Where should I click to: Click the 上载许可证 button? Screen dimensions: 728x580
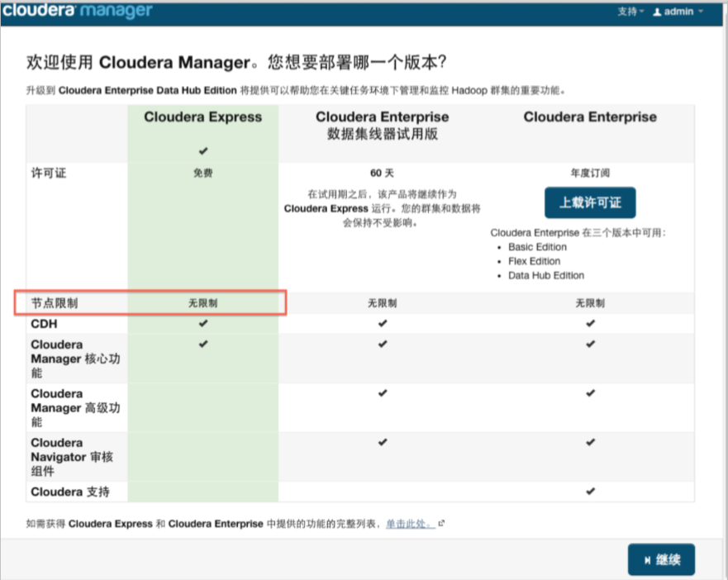590,202
